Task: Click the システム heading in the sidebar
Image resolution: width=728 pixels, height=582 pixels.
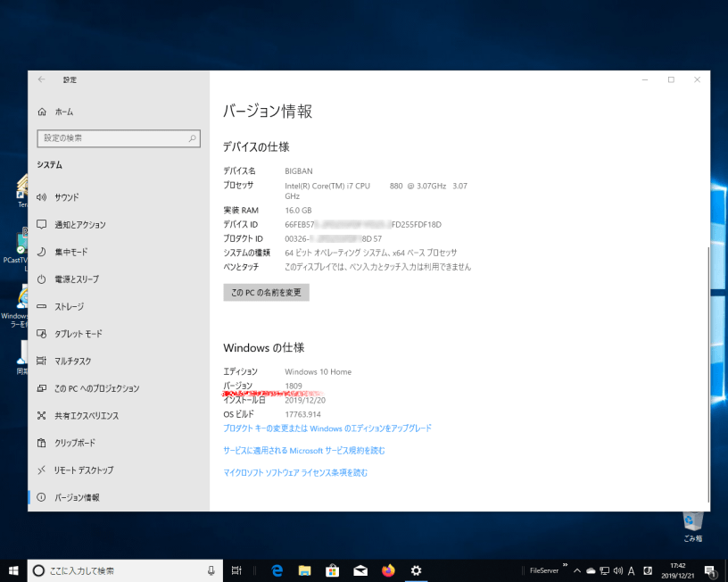Action: point(50,165)
